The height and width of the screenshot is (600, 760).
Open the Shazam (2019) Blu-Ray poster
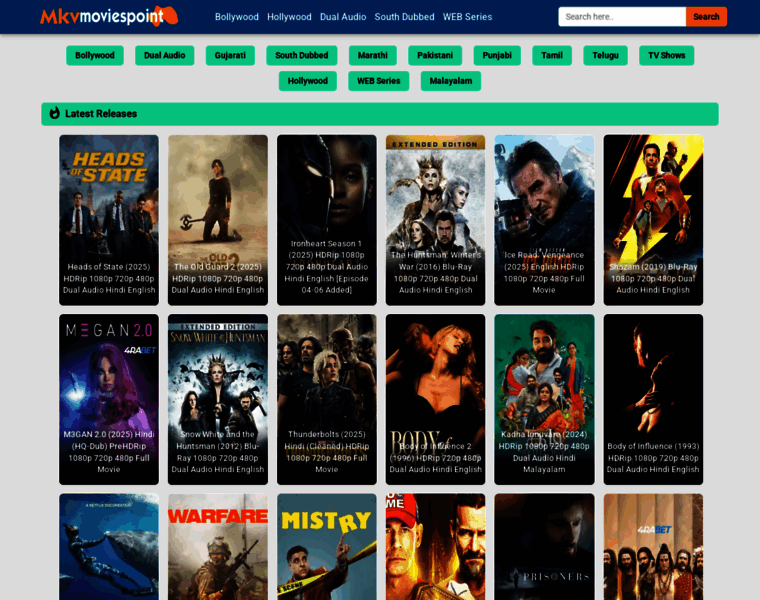(653, 220)
